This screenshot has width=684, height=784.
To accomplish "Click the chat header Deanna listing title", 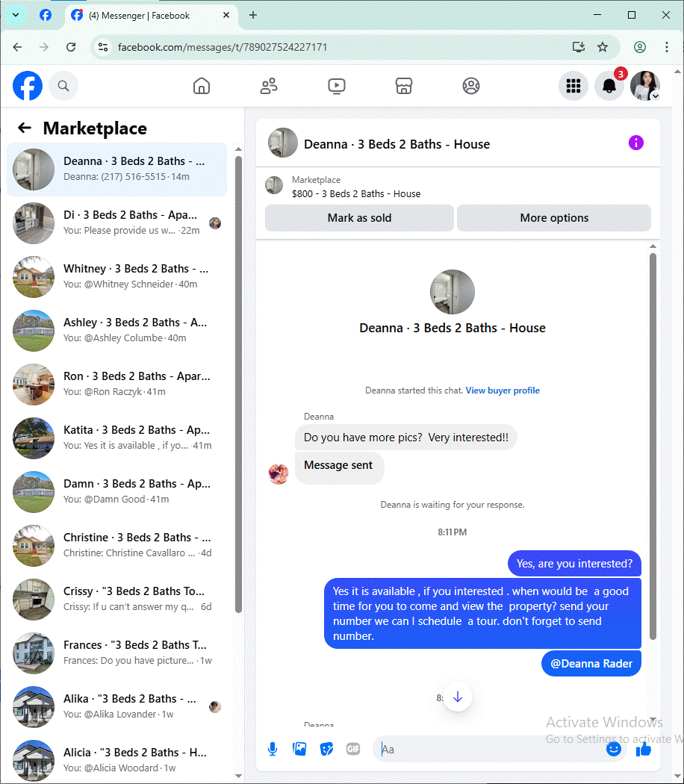I will 397,144.
